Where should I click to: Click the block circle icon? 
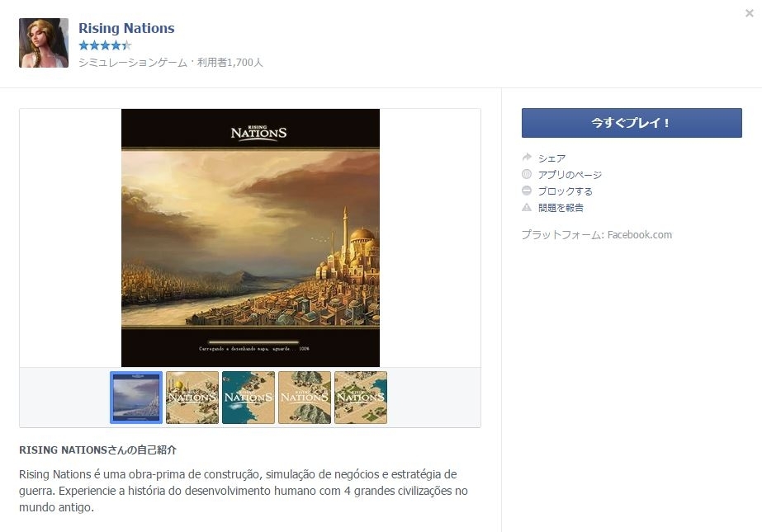tap(527, 191)
